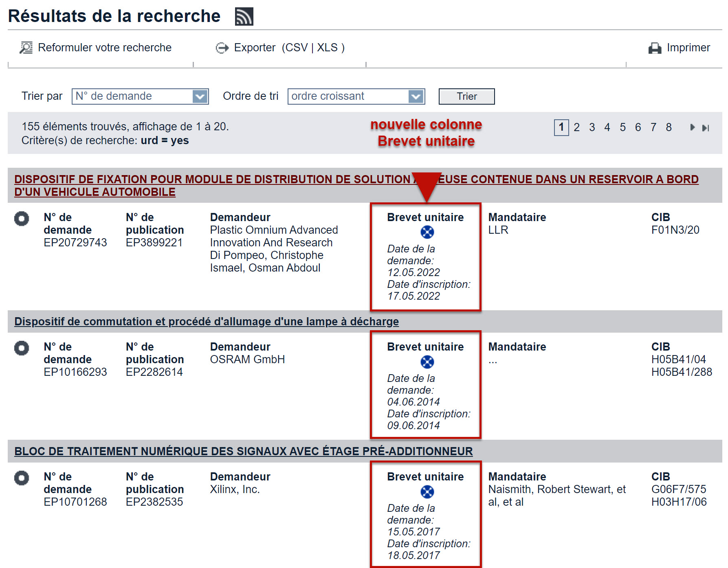Go to results page 2
Screen dimensions: 728x568
point(576,127)
